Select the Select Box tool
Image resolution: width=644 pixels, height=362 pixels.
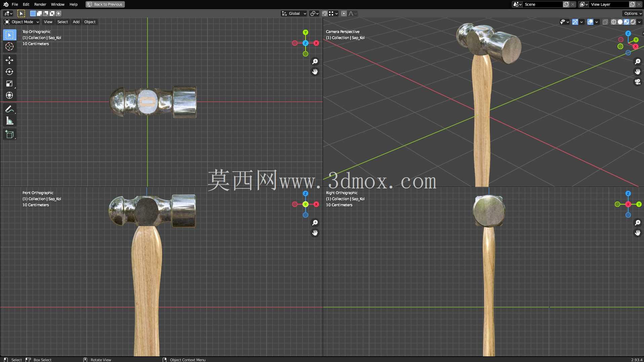coord(9,35)
